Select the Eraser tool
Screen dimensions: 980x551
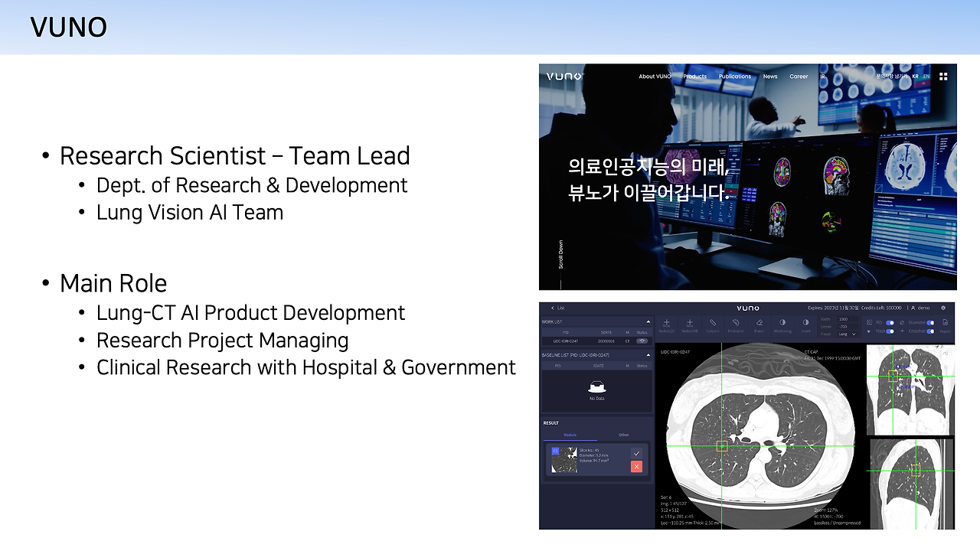[x=759, y=326]
